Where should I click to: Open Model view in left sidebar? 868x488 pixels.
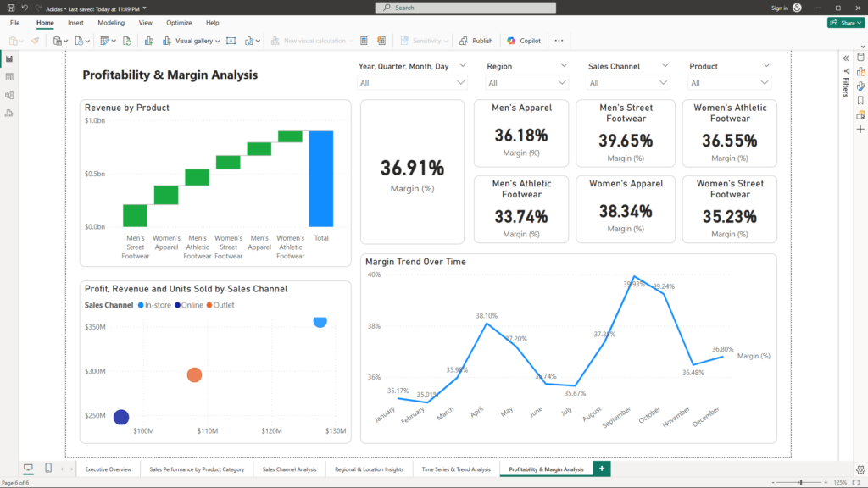(9, 95)
